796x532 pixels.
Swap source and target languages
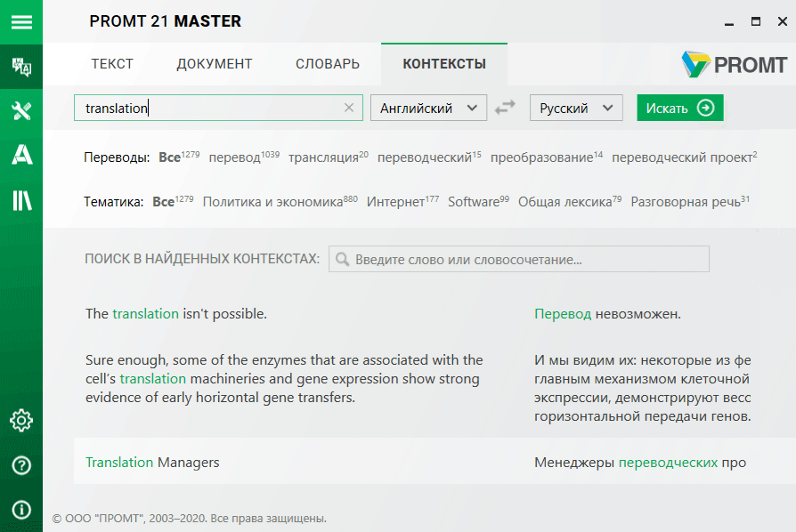click(505, 108)
